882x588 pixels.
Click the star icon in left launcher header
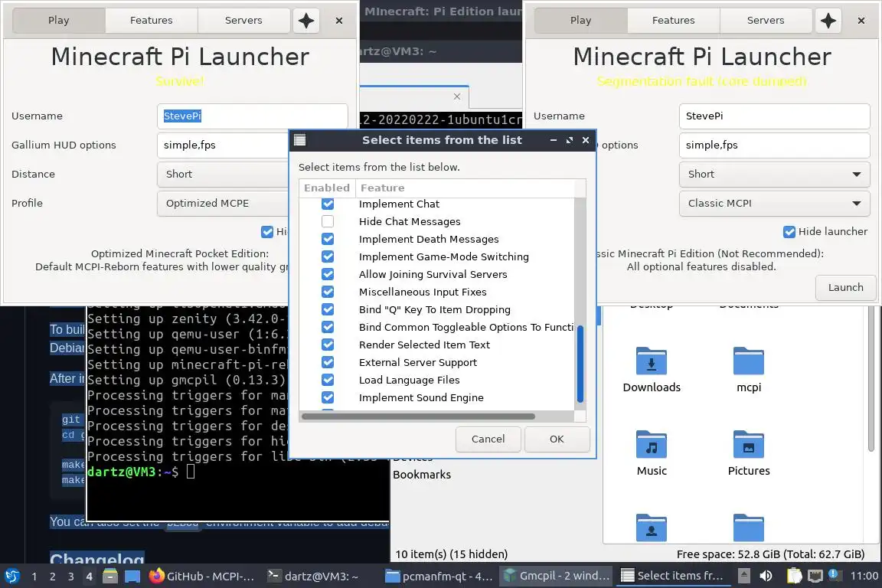(x=306, y=21)
